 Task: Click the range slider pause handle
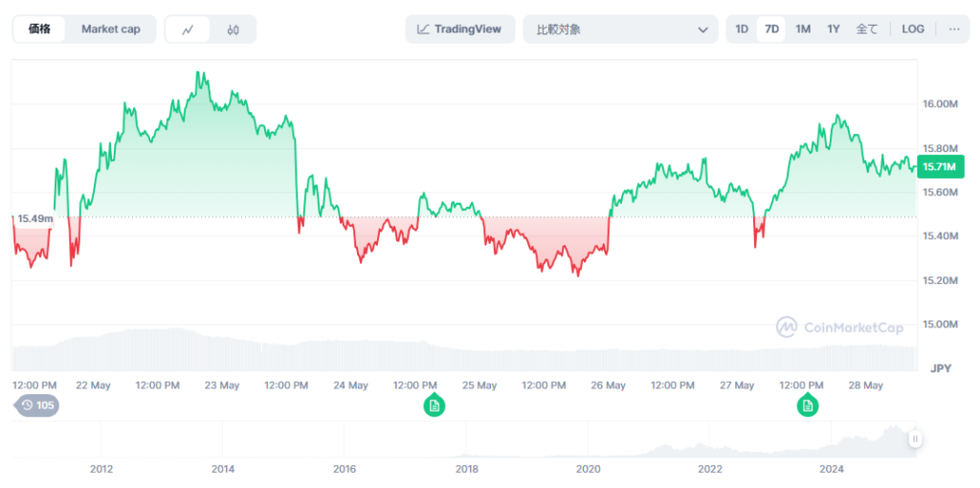pos(915,439)
